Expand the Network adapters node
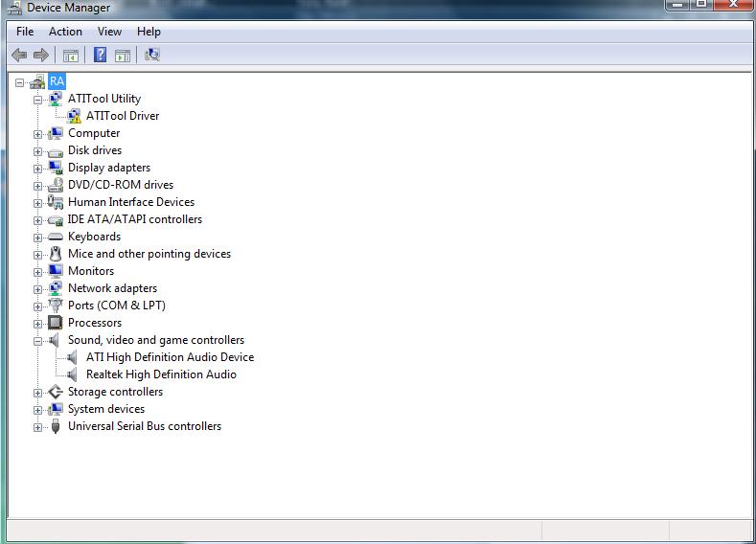The image size is (756, 544). click(38, 288)
